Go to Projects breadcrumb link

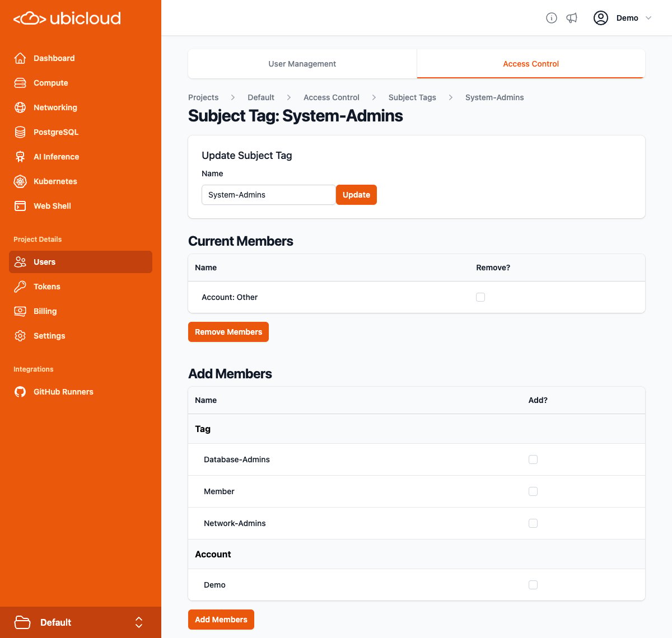tap(203, 97)
